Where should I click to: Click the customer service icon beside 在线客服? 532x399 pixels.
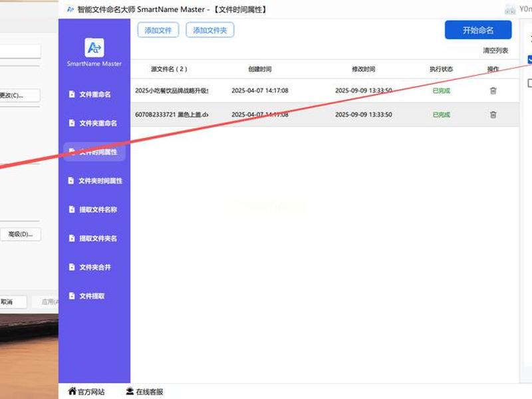click(x=130, y=392)
